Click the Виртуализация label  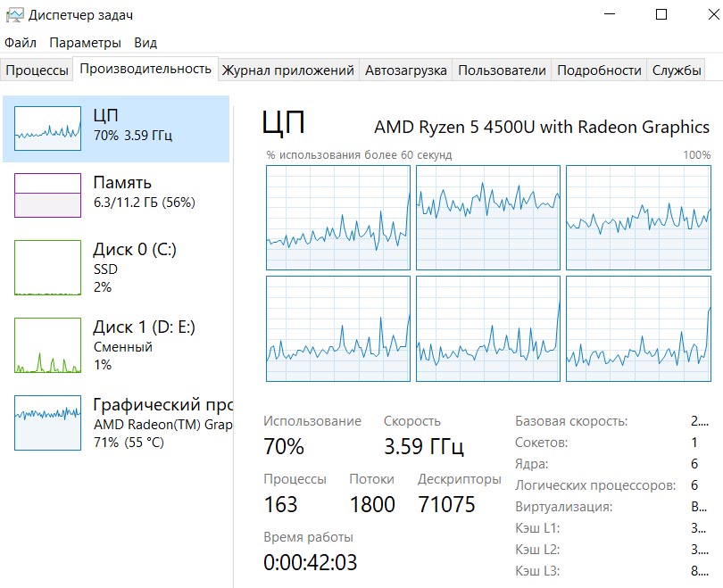[563, 507]
